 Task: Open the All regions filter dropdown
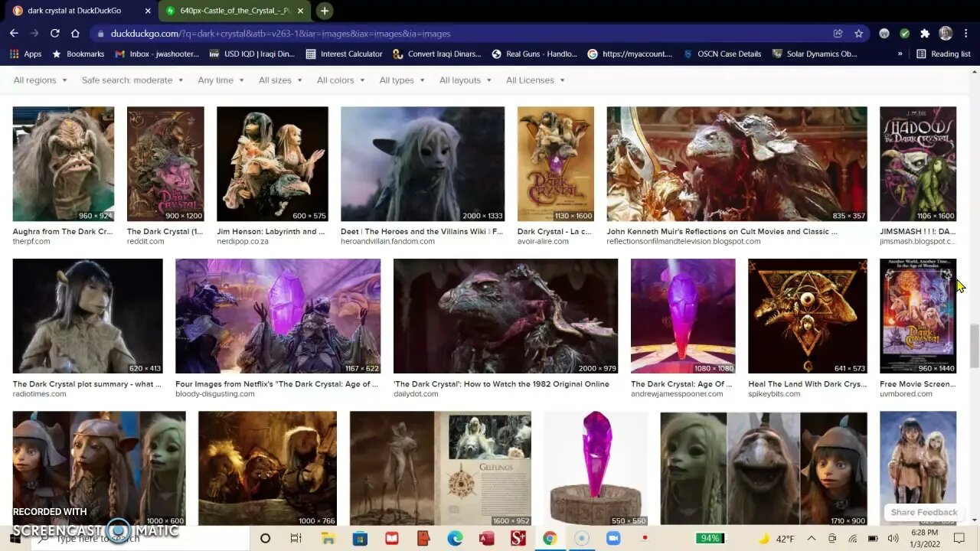[40, 80]
